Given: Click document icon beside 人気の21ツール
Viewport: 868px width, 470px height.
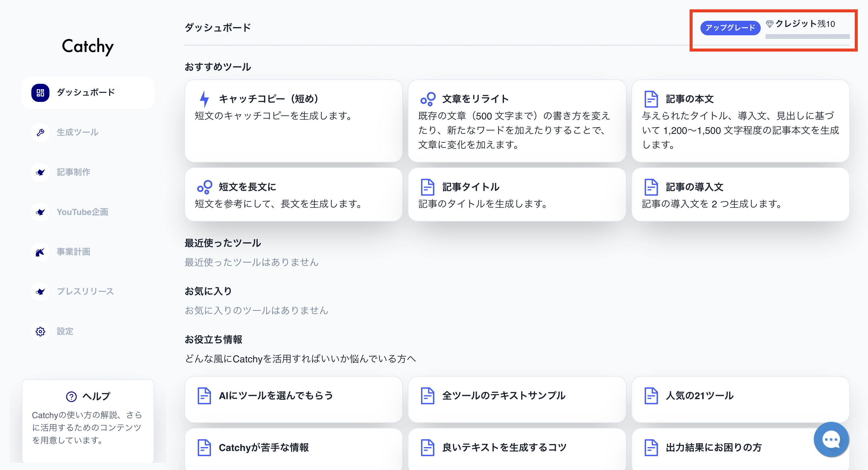Looking at the screenshot, I should point(651,396).
